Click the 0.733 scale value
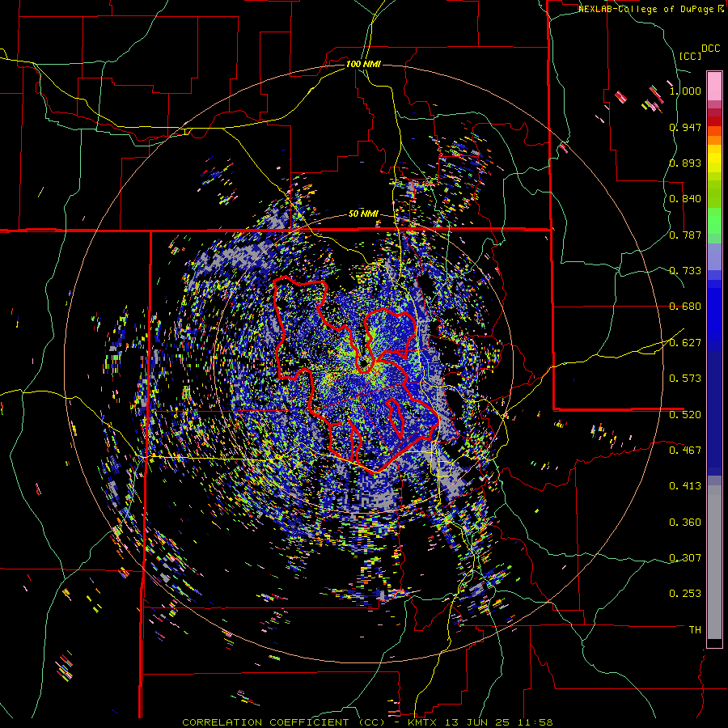 [x=685, y=271]
